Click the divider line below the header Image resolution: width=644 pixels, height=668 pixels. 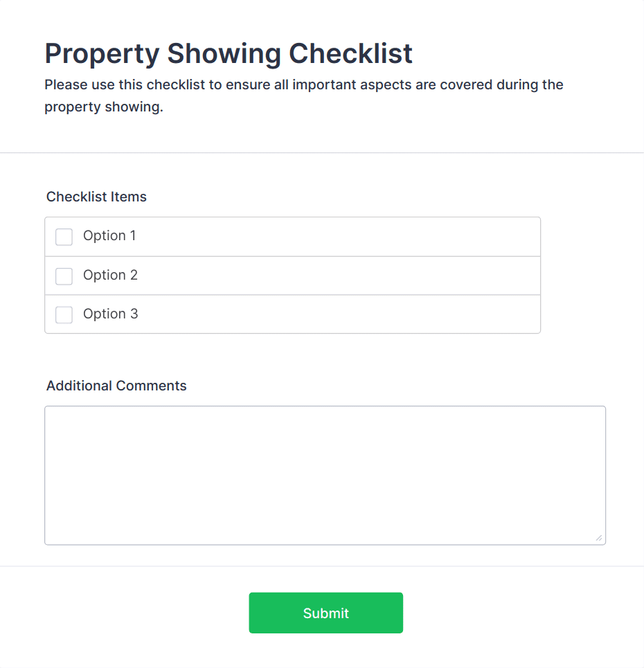(x=322, y=152)
